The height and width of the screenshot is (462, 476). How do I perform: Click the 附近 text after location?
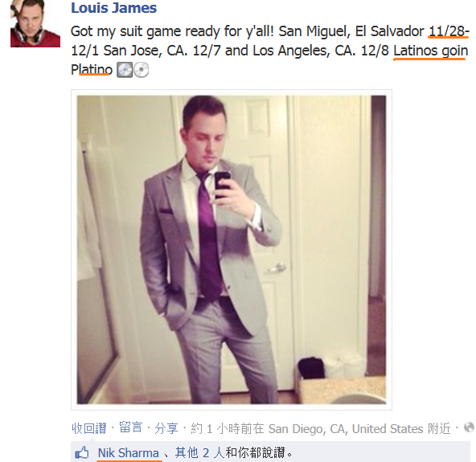point(439,429)
